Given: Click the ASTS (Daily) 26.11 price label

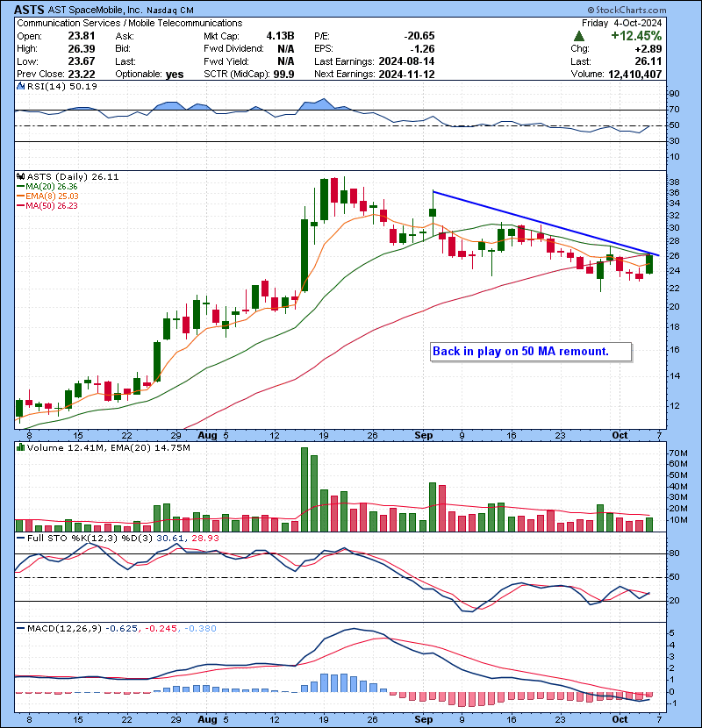Looking at the screenshot, I should click(x=73, y=177).
